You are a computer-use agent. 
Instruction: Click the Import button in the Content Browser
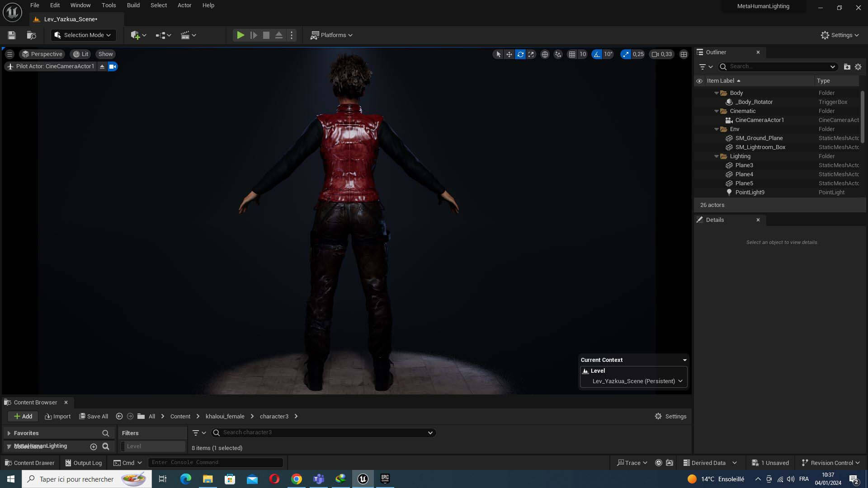coord(58,416)
